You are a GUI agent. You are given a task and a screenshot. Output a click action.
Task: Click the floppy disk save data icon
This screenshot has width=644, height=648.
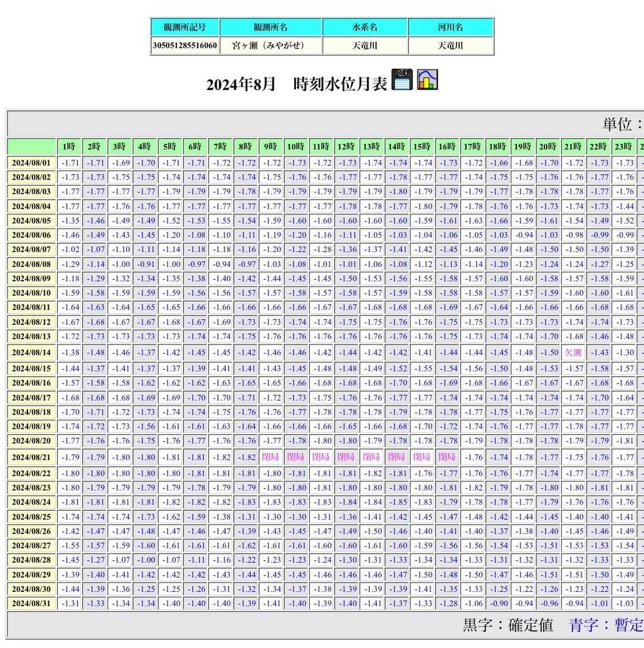402,79
